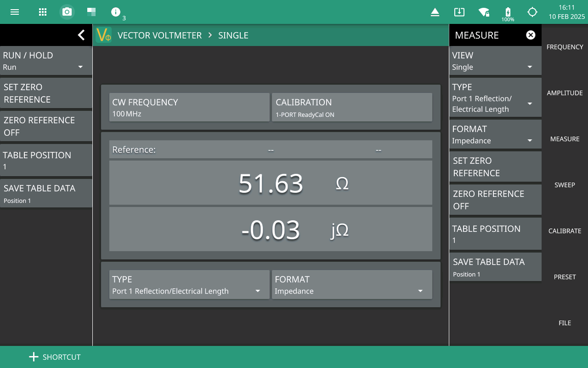
Task: Open the bottom TYPE Port 1 Reflection dropdown
Action: click(x=189, y=285)
